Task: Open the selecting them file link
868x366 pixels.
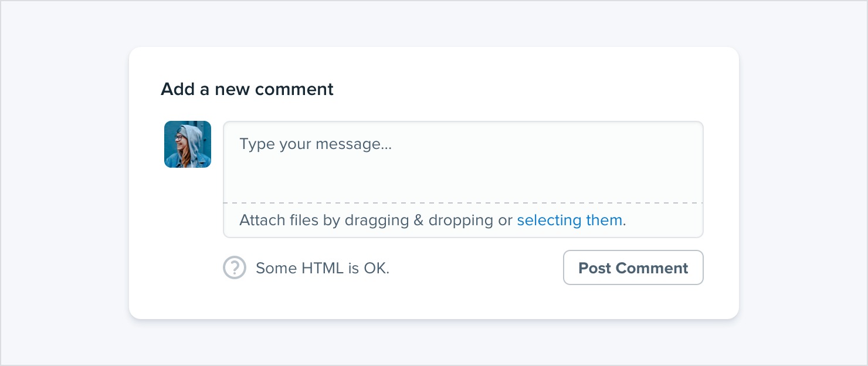Action: point(569,221)
